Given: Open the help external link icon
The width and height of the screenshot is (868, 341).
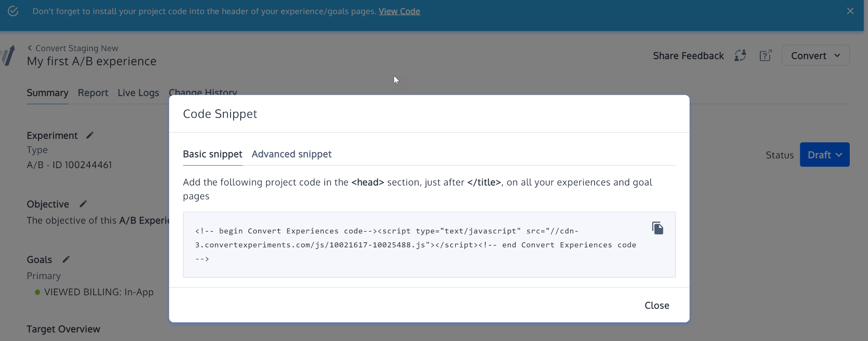Looking at the screenshot, I should pyautogui.click(x=765, y=55).
